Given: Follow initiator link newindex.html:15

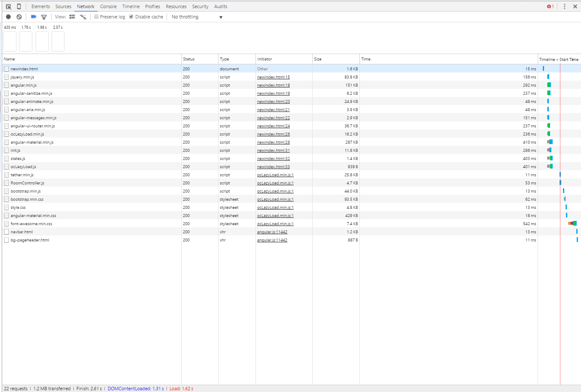Looking at the screenshot, I should [274, 77].
